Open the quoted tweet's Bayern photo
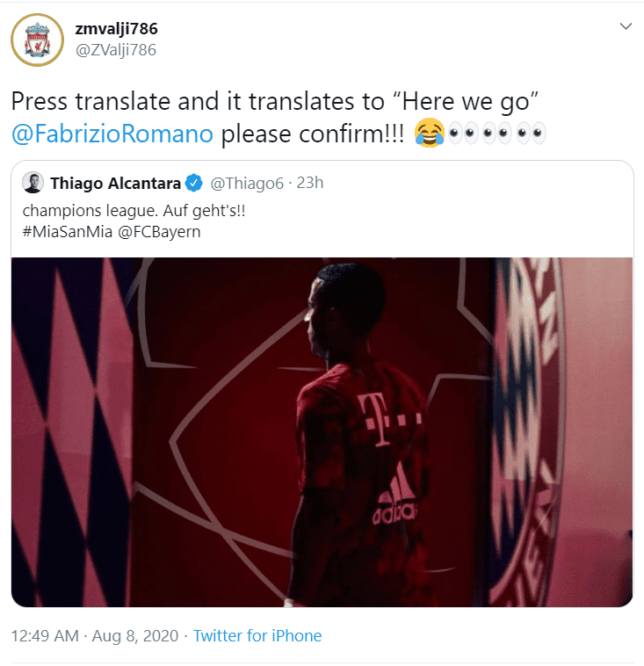Viewport: 644px width, 666px height. click(322, 432)
